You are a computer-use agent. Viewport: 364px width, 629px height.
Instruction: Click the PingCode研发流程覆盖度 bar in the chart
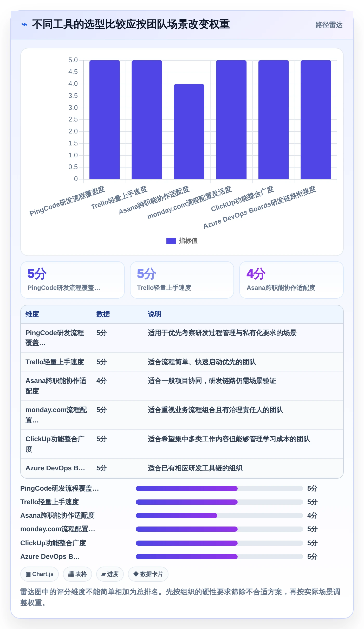[105, 120]
